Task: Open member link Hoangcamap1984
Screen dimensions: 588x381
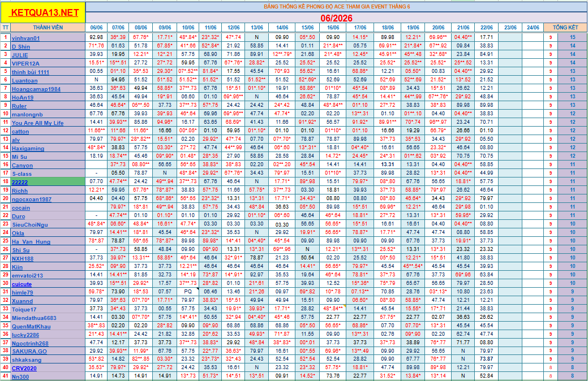Action: 36,89
